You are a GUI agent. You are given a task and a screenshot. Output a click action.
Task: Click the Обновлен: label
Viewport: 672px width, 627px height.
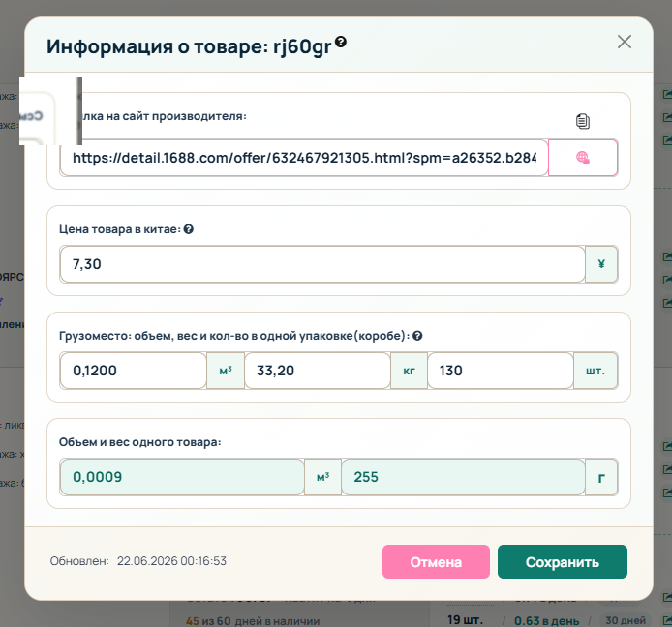click(79, 561)
